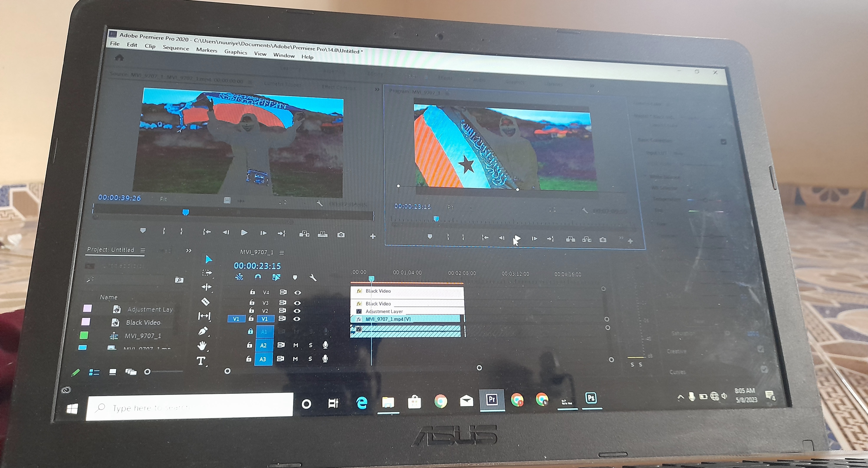The image size is (868, 468).
Task: Open Source monitor settings wrench
Action: pyautogui.click(x=319, y=204)
